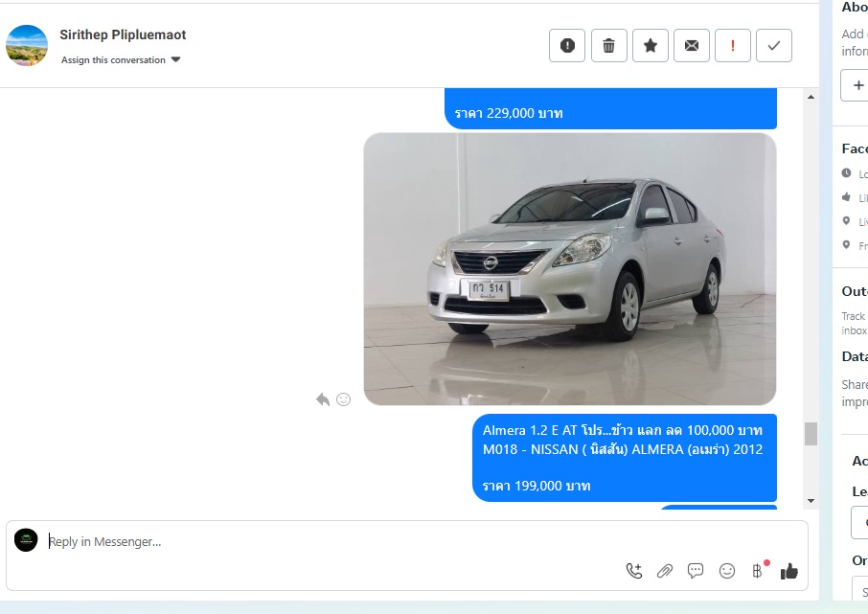Attach a file with paperclip icon
868x614 pixels.
(x=665, y=571)
